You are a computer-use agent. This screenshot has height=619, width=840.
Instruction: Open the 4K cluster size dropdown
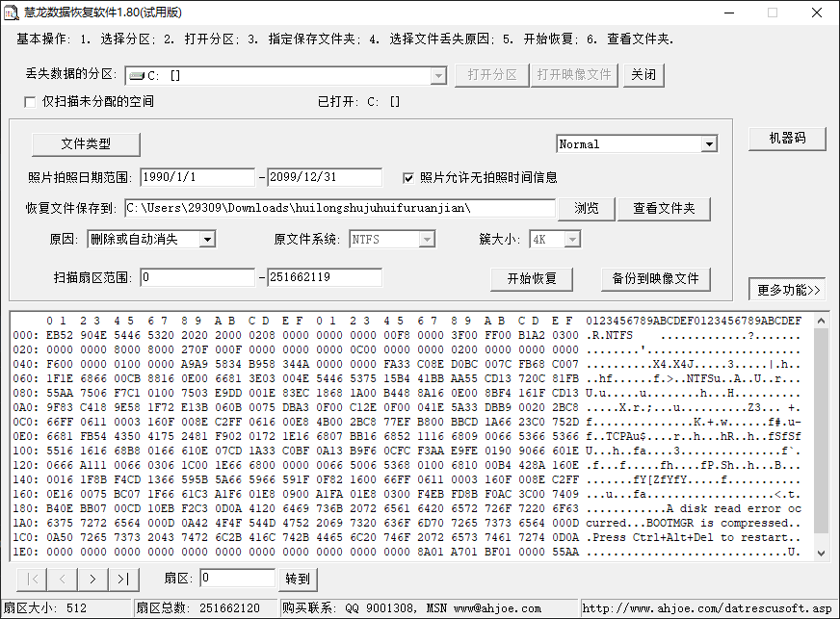point(572,240)
